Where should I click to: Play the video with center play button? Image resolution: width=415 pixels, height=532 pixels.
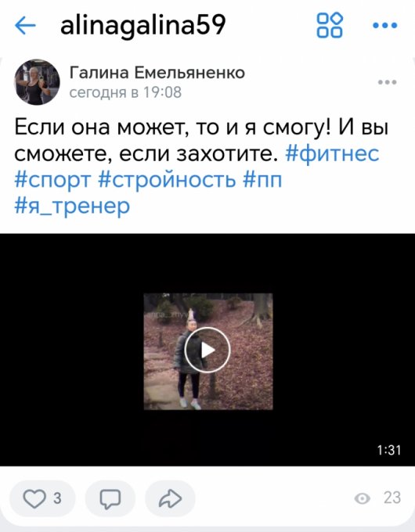pyautogui.click(x=207, y=350)
